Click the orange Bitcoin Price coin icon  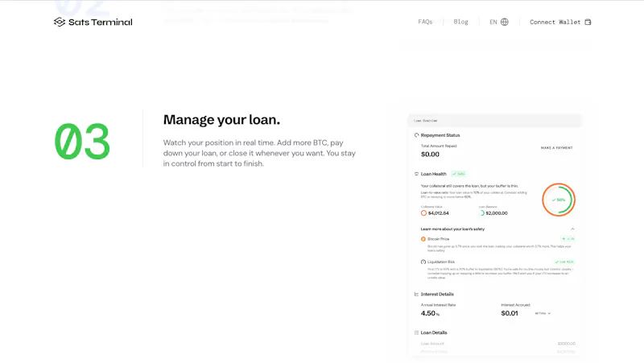coord(423,239)
